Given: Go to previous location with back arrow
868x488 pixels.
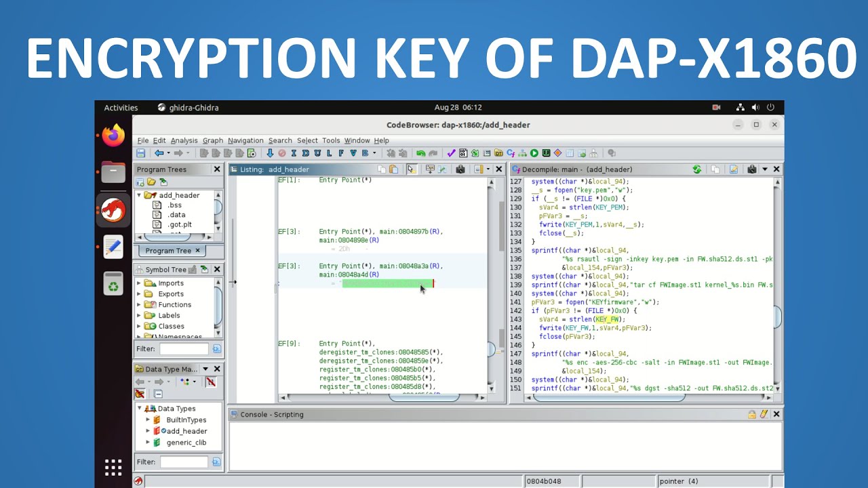Looking at the screenshot, I should pos(159,153).
